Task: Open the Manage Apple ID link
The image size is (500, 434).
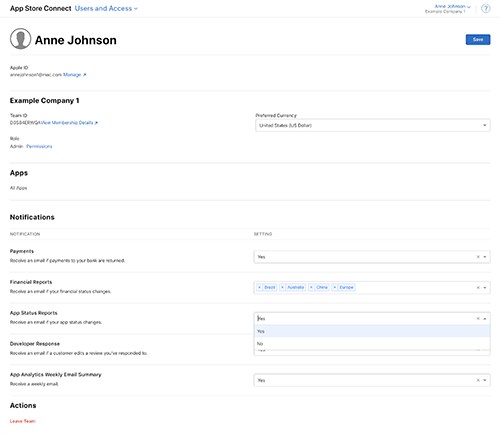Action: [75, 75]
